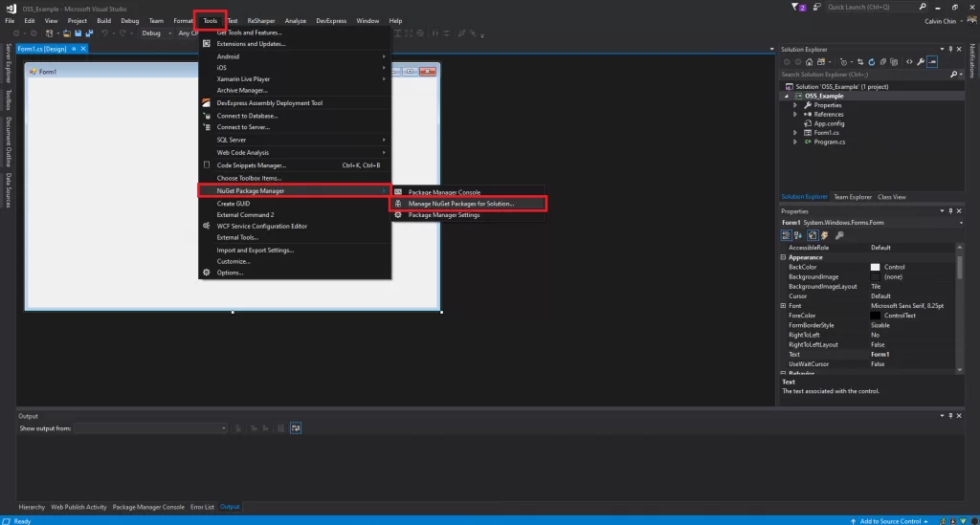Image resolution: width=980 pixels, height=525 pixels.
Task: Open the Show output from dropdown
Action: [150, 428]
